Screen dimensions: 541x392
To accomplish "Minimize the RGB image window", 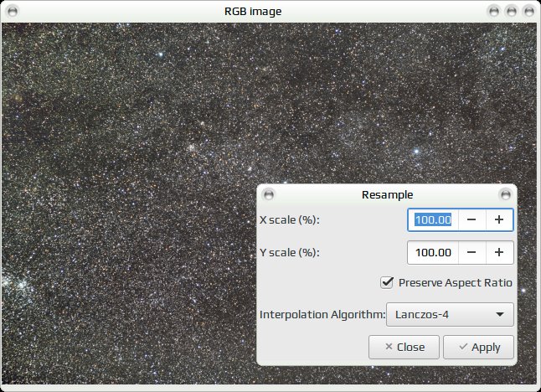I will point(494,12).
